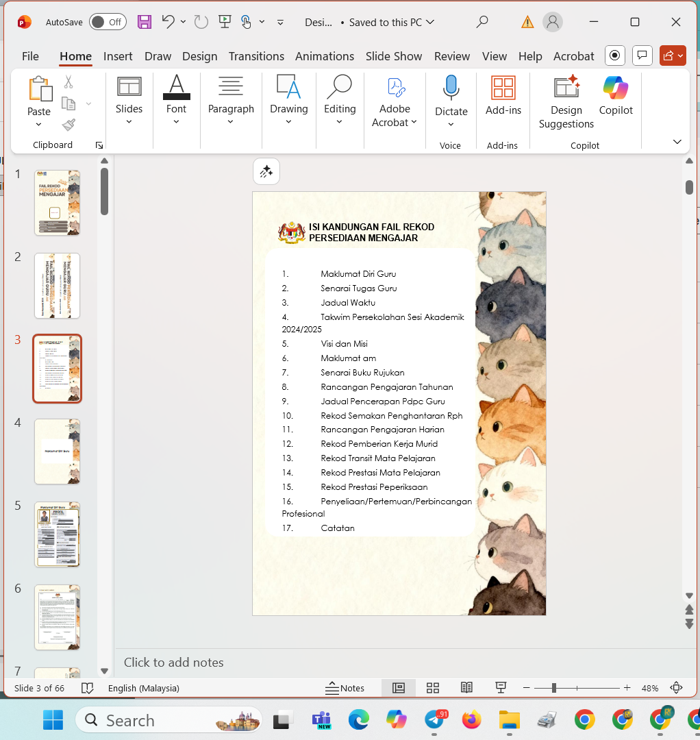The image size is (700, 740).
Task: Collapse the ribbon with chevron arrow
Action: [677, 142]
